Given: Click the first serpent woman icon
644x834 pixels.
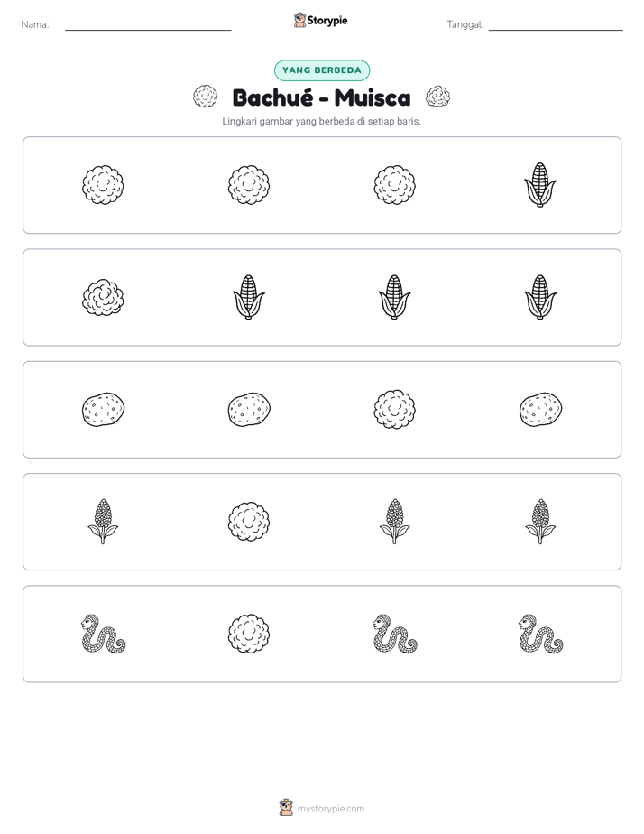Looking at the screenshot, I should (x=103, y=634).
